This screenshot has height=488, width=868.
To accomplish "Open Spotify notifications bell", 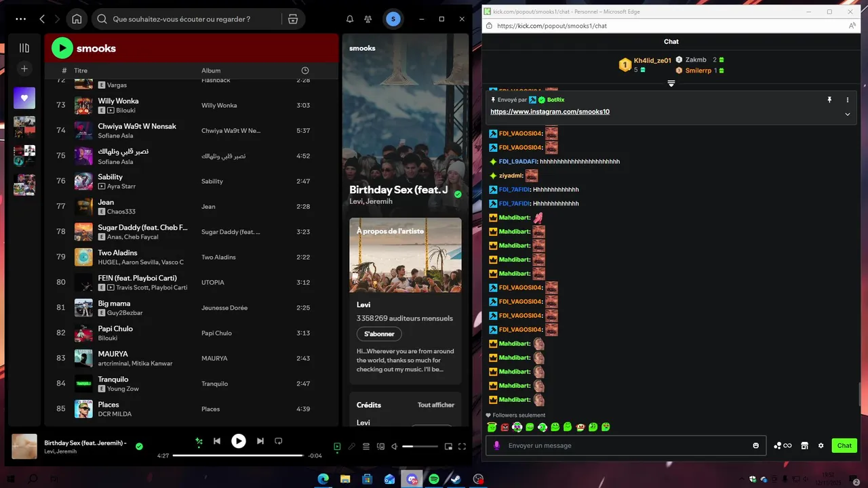I will point(350,19).
